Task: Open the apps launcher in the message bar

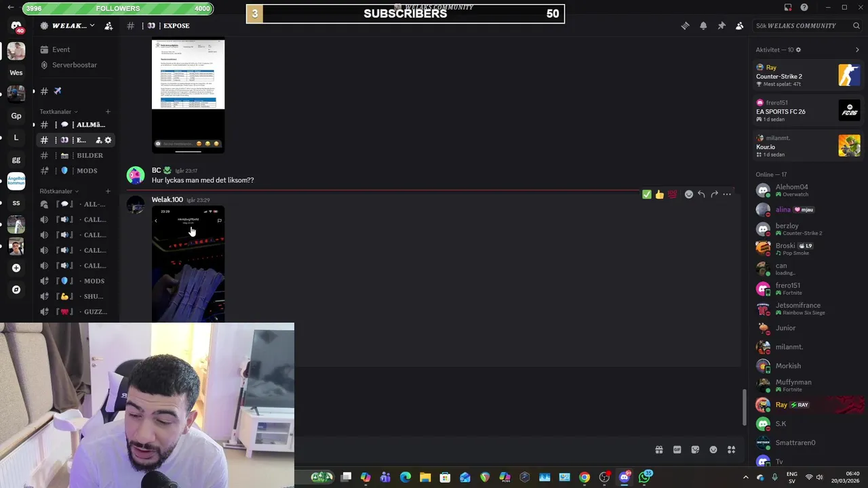Action: pos(732,449)
